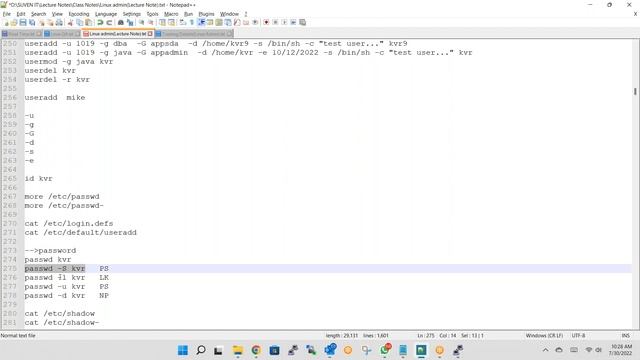Click Windows (CR LF) line ending indicator
The width and height of the screenshot is (640, 360).
pyautogui.click(x=544, y=336)
